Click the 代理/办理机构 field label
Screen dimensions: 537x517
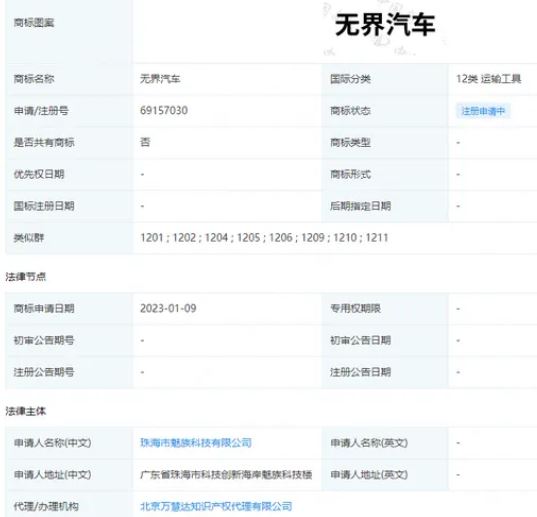pos(46,506)
